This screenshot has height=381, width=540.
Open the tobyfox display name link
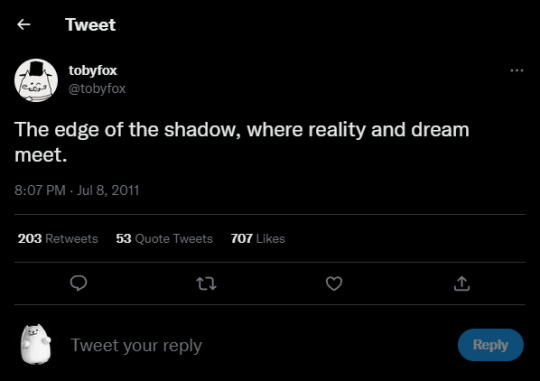[x=93, y=70]
